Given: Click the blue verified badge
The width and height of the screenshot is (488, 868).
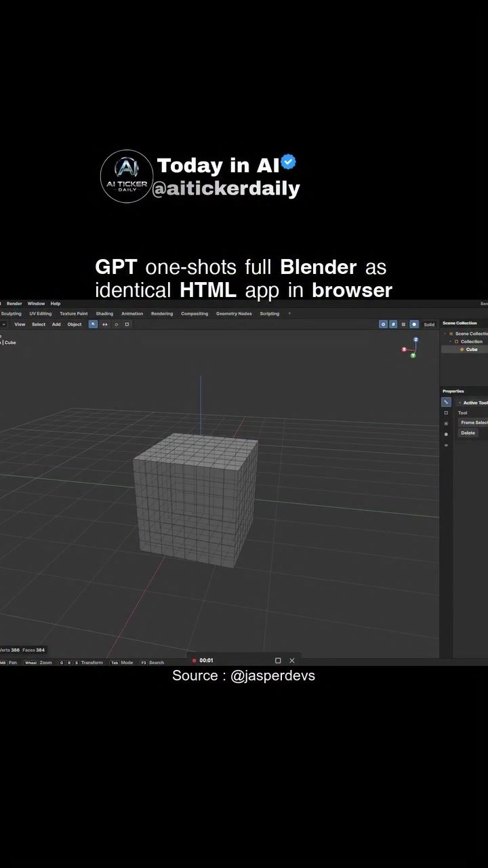Looking at the screenshot, I should coord(288,163).
